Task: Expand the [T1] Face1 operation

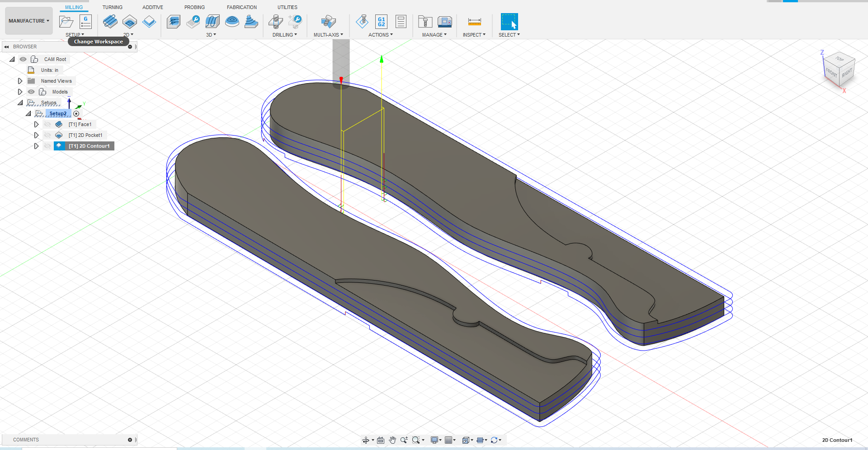Action: tap(37, 124)
